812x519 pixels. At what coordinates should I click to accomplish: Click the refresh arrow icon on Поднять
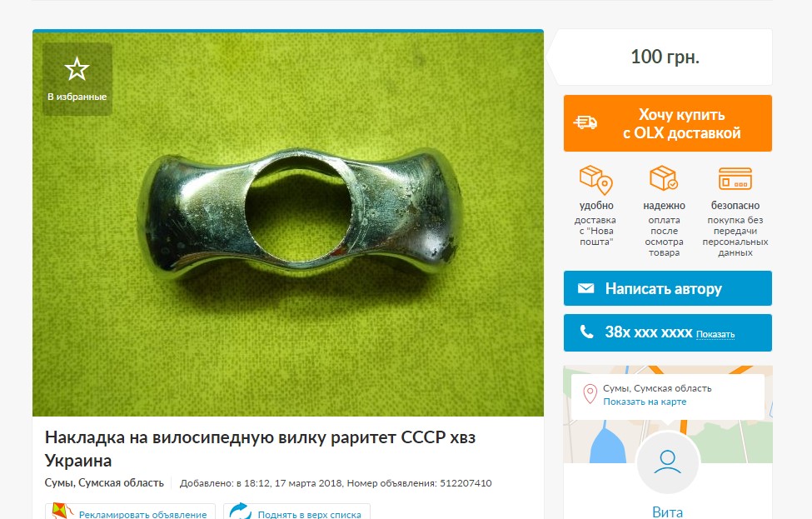tap(241, 512)
